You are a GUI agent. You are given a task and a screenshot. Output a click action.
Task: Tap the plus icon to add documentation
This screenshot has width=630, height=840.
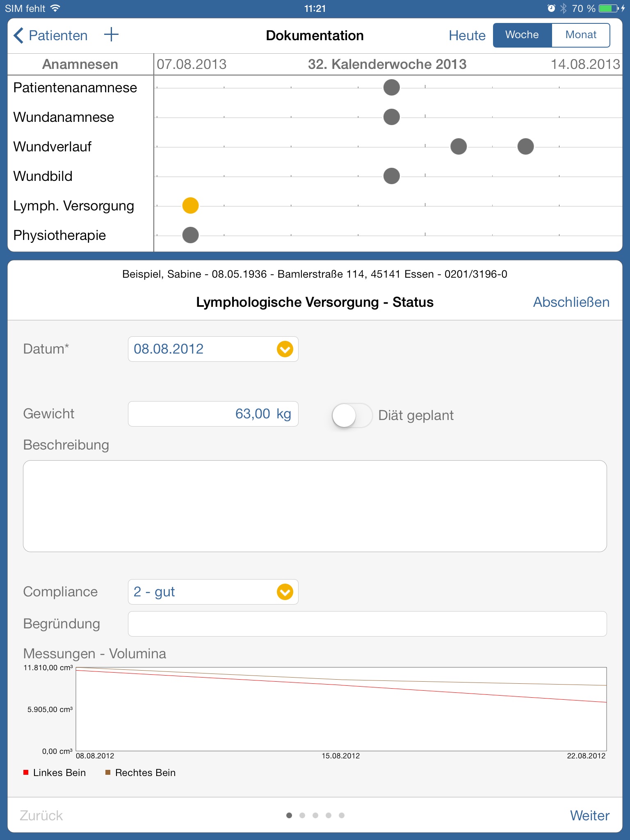click(x=111, y=35)
